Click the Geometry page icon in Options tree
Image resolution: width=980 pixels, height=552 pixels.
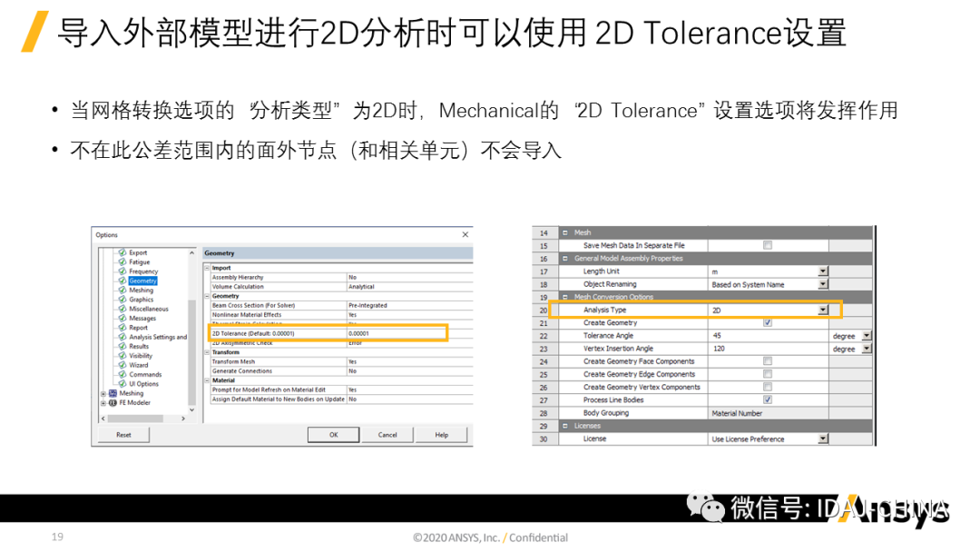click(x=122, y=281)
